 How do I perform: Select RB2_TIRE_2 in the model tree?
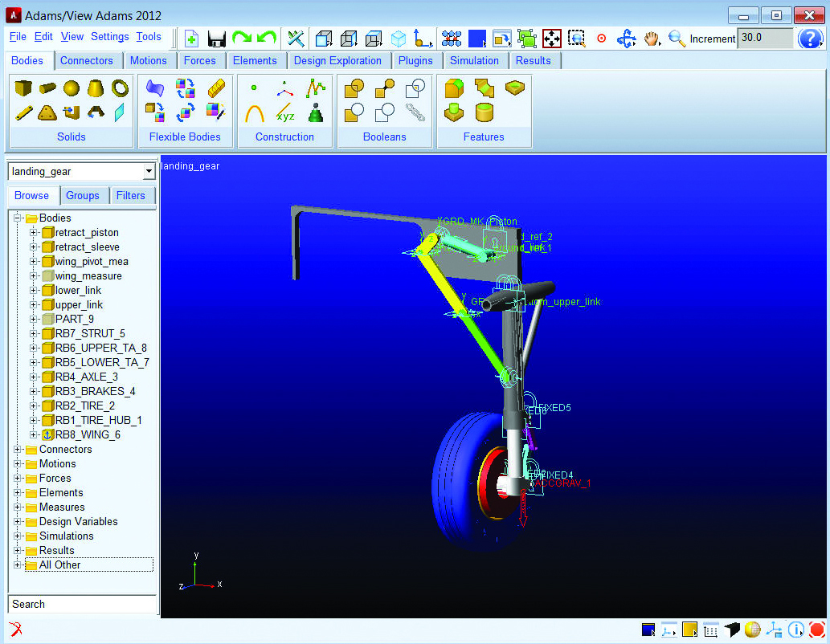tap(84, 406)
